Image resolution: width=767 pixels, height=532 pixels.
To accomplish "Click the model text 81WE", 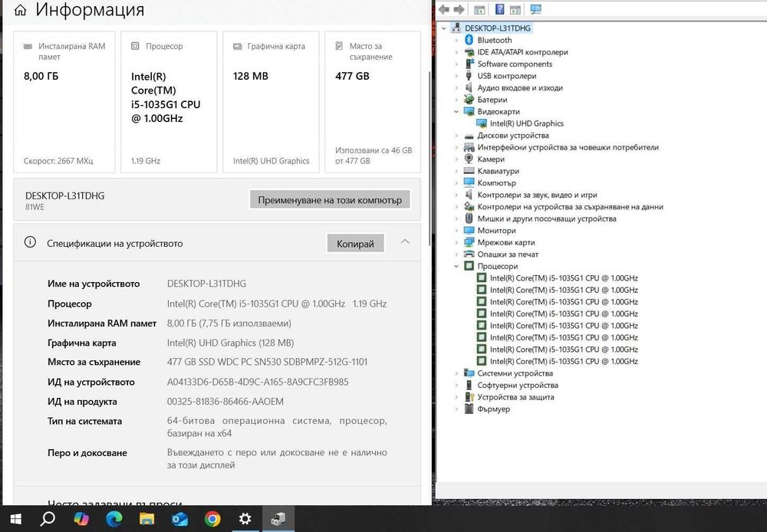I will tap(35, 207).
